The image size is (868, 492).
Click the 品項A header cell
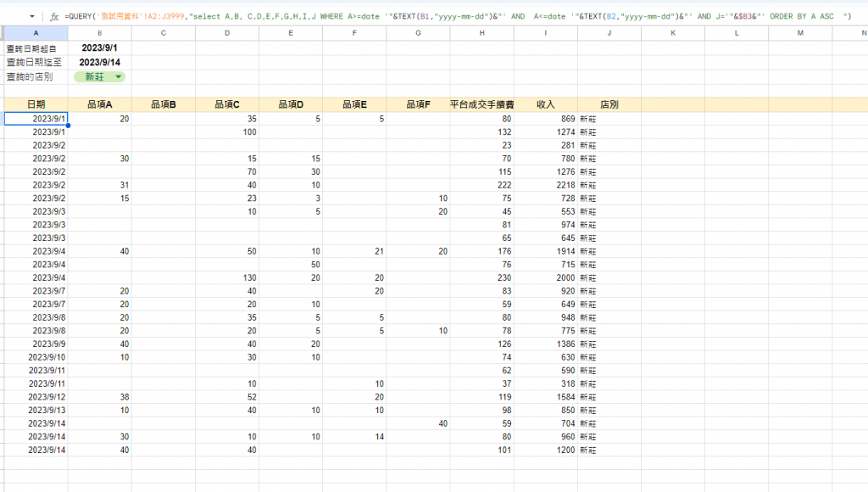(100, 104)
